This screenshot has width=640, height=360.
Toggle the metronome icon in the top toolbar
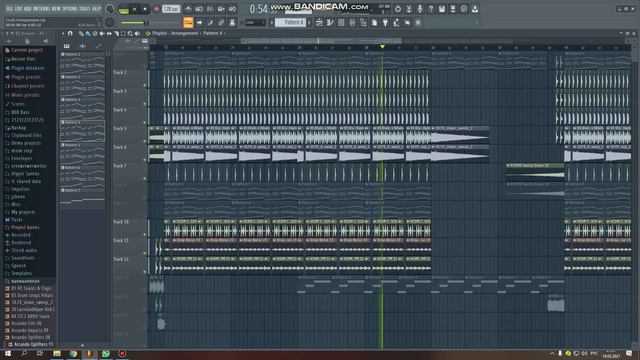tap(188, 9)
